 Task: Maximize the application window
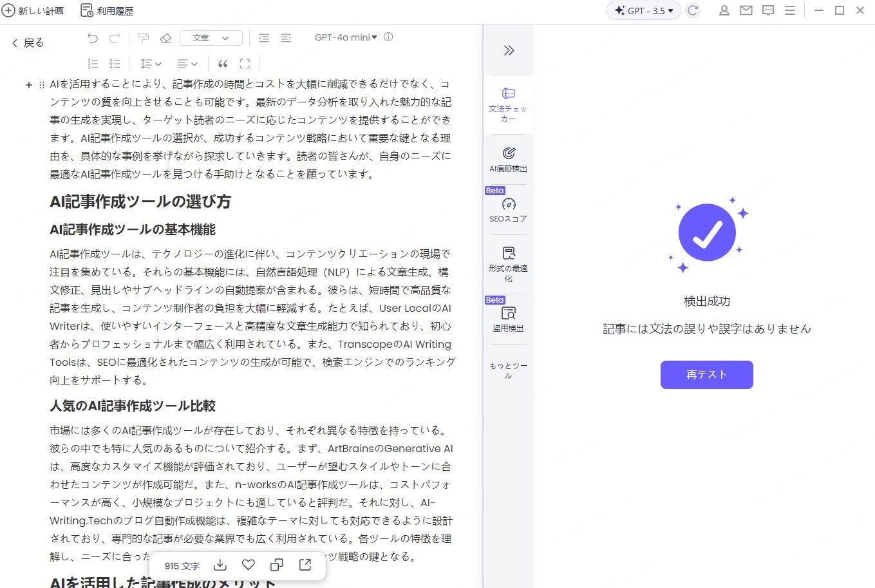click(840, 11)
